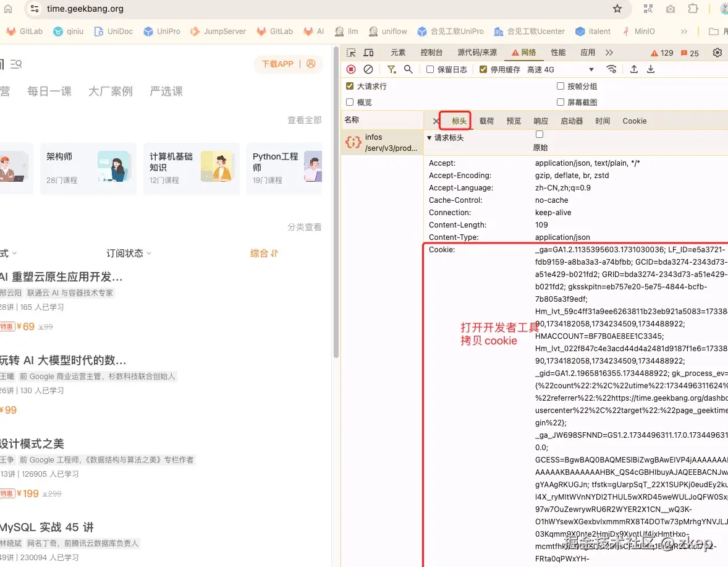The image size is (728, 567).
Task: Click the 下载APP button
Action: click(277, 64)
